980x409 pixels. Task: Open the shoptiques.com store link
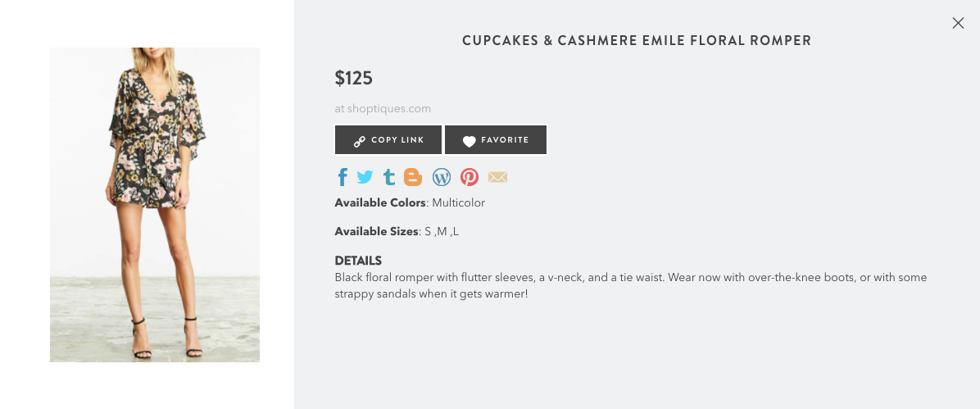pyautogui.click(x=383, y=108)
